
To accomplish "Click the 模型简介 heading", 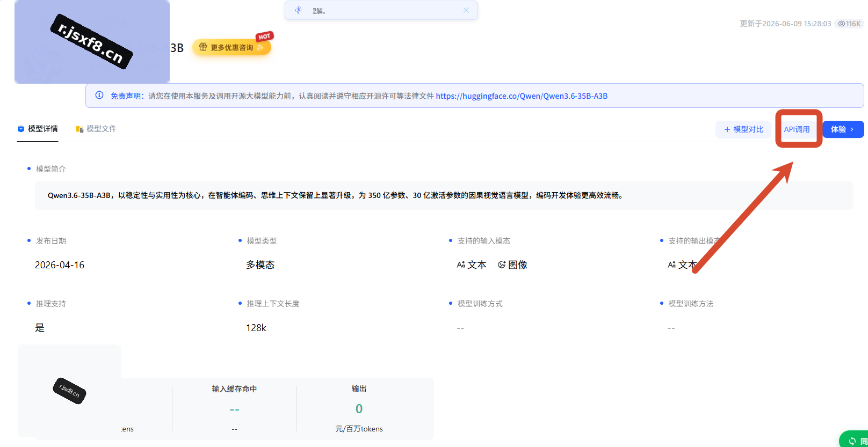I will [x=51, y=169].
